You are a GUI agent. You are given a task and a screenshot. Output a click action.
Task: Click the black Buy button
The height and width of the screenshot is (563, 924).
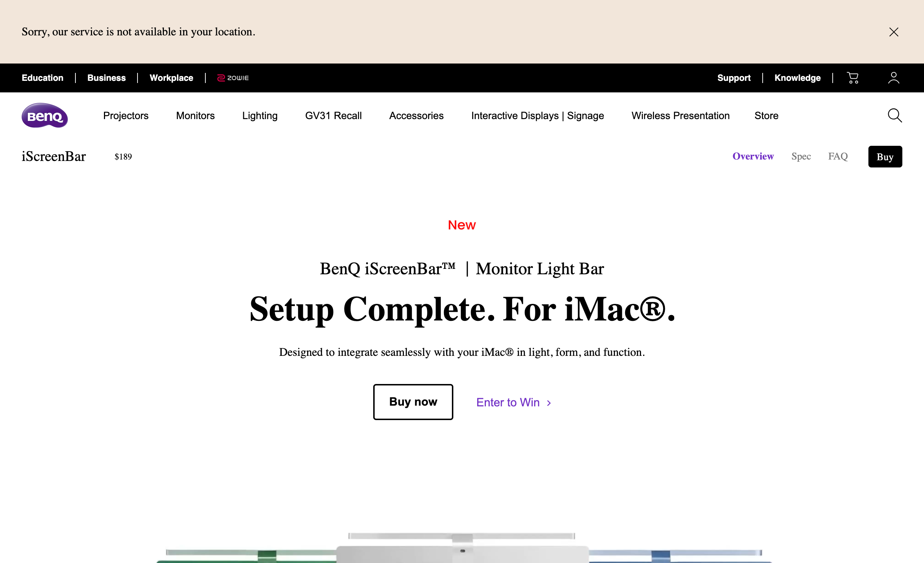click(x=885, y=157)
